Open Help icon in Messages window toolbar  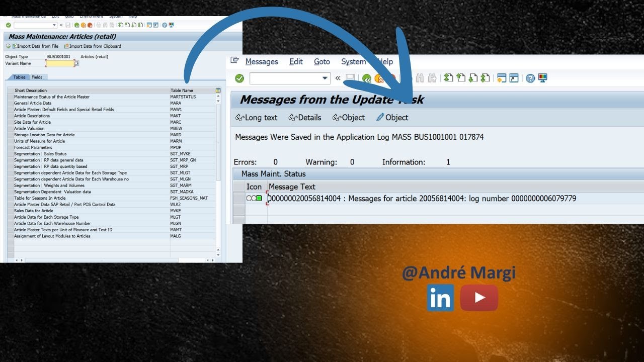[x=530, y=78]
